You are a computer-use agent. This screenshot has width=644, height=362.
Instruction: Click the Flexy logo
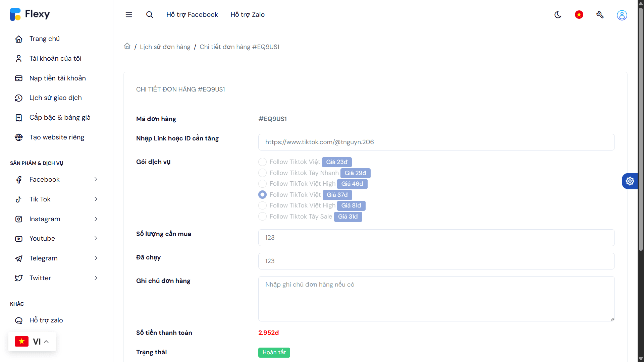30,14
